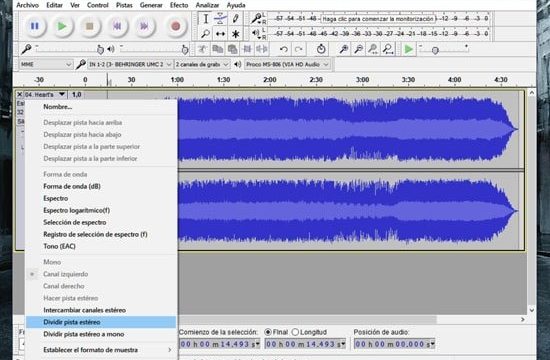
Task: Open Posición de audio time format arrow
Action: [x=432, y=344]
